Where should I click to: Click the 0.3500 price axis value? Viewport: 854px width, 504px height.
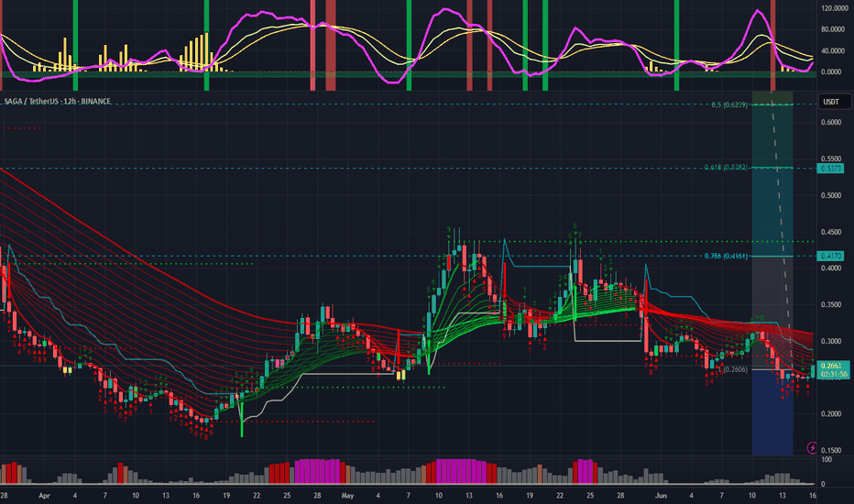[x=831, y=304]
